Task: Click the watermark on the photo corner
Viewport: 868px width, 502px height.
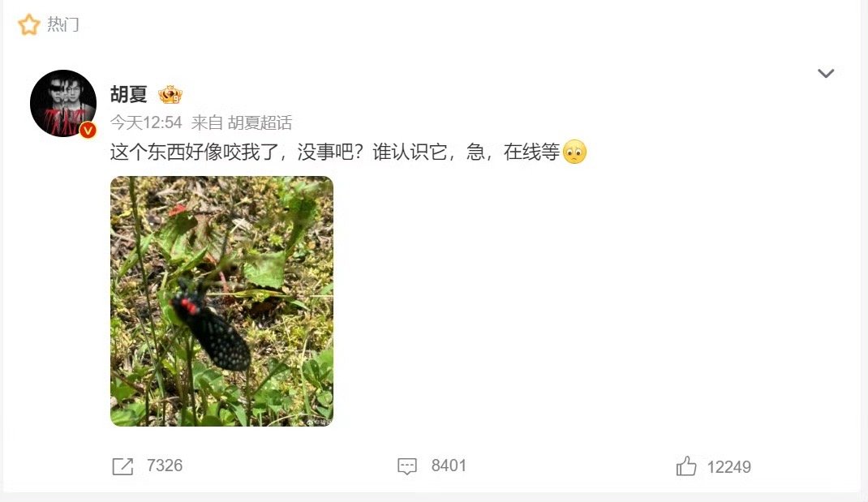Action: click(x=319, y=422)
